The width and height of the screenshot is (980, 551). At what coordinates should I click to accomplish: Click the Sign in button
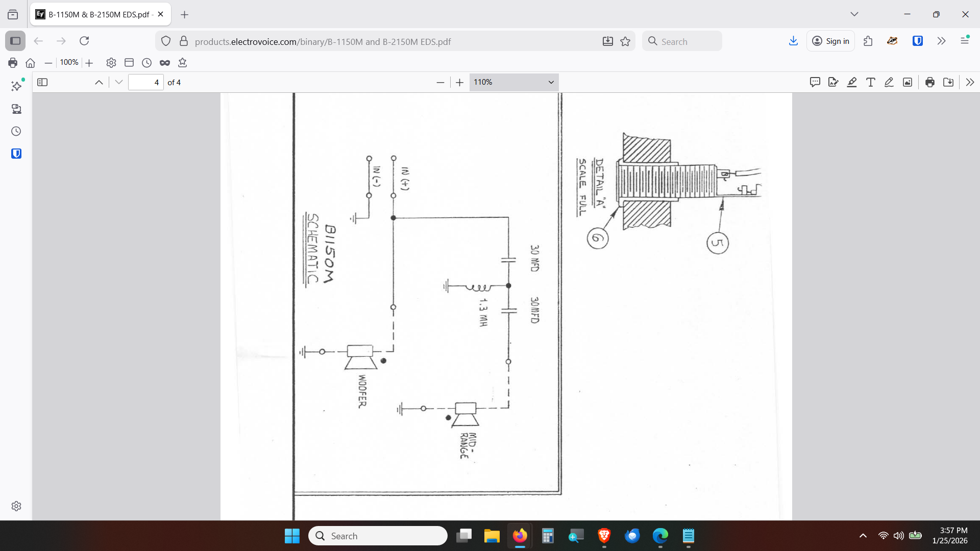(x=830, y=41)
